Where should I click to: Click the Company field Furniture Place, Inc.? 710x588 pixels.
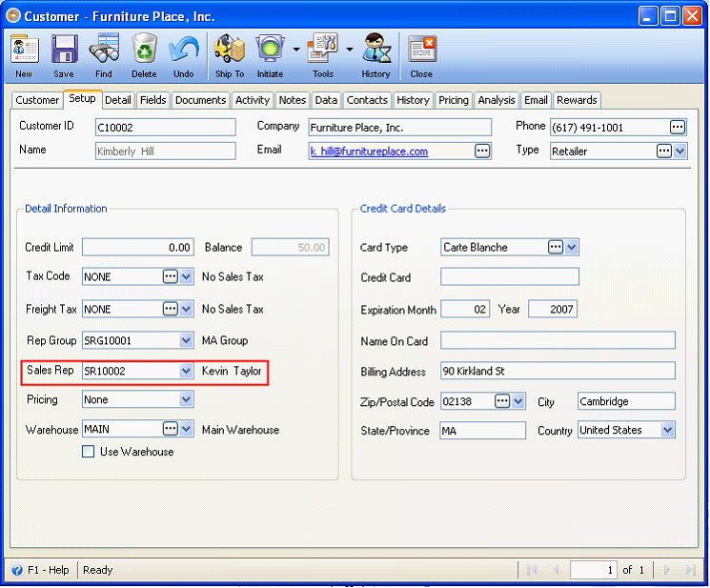coord(400,127)
